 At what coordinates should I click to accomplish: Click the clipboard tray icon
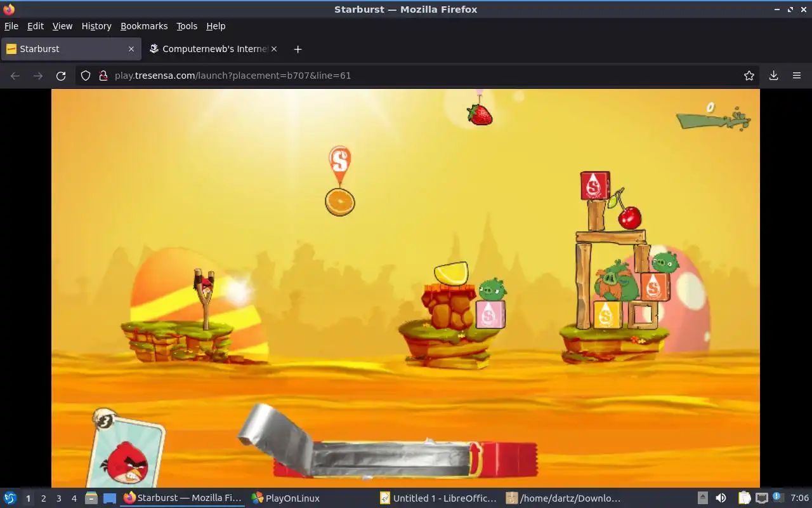(x=744, y=498)
